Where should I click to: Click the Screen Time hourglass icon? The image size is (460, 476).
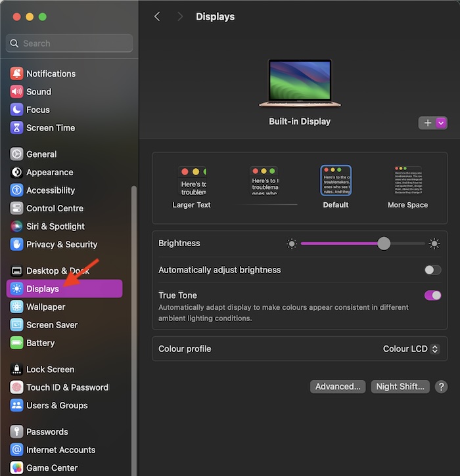16,128
